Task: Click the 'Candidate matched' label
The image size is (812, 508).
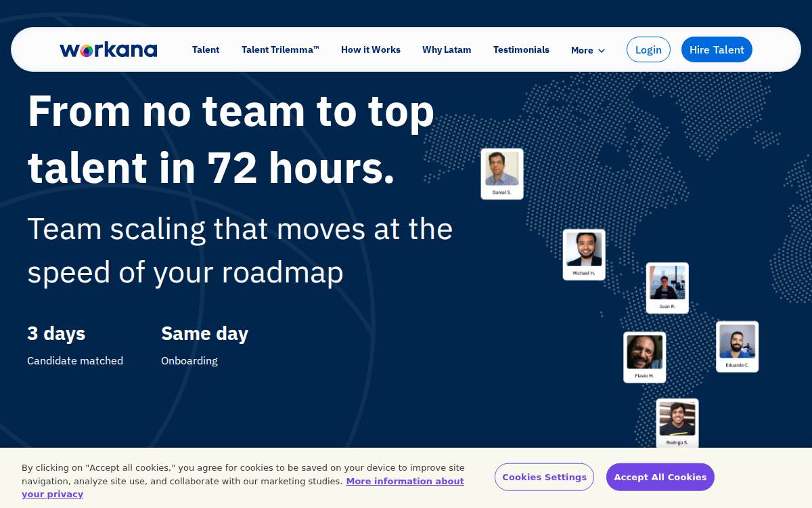Action: (75, 361)
